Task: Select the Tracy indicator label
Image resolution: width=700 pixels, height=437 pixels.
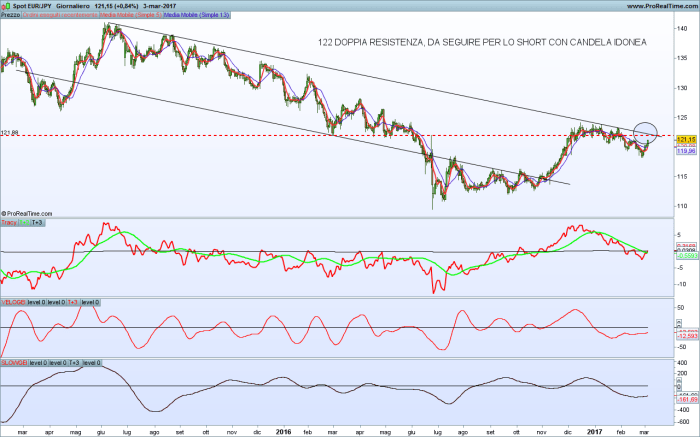Action: (x=9, y=221)
